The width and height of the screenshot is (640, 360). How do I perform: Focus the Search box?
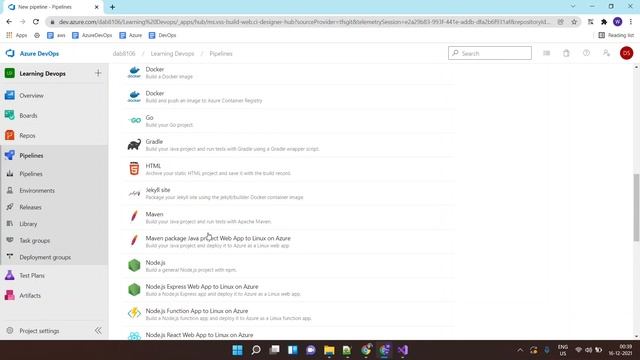(x=490, y=53)
